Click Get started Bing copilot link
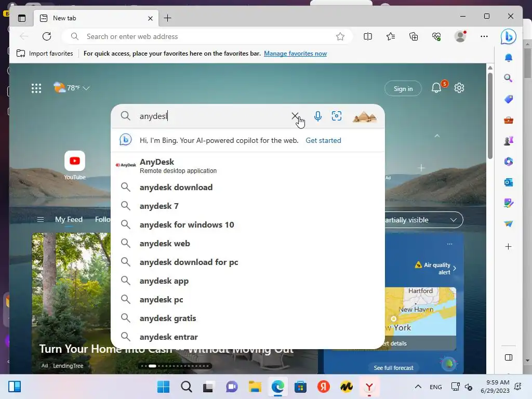Image resolution: width=532 pixels, height=399 pixels. [323, 140]
